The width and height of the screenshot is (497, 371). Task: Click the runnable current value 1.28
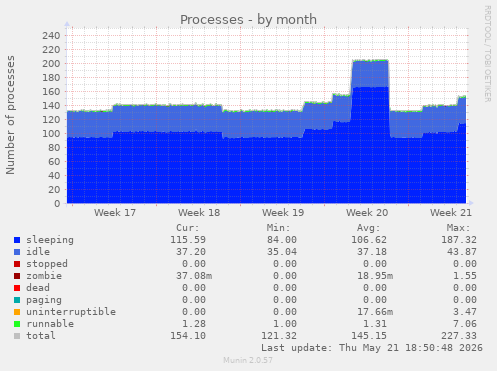[194, 324]
